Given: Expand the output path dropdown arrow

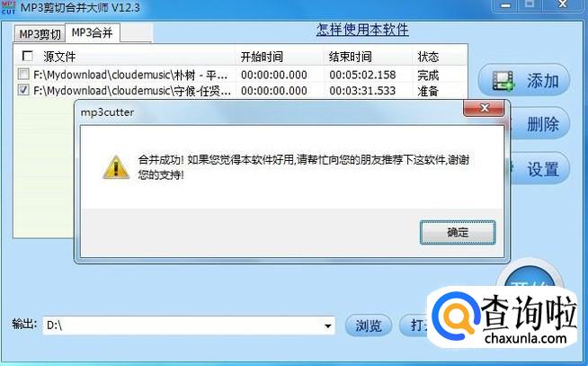Looking at the screenshot, I should click(327, 326).
